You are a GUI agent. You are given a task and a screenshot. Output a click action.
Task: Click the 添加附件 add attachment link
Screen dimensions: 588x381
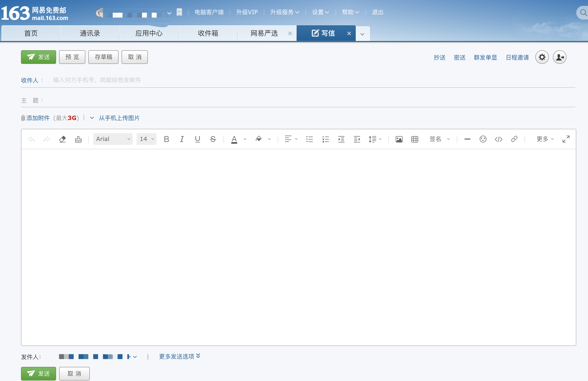[x=38, y=118]
